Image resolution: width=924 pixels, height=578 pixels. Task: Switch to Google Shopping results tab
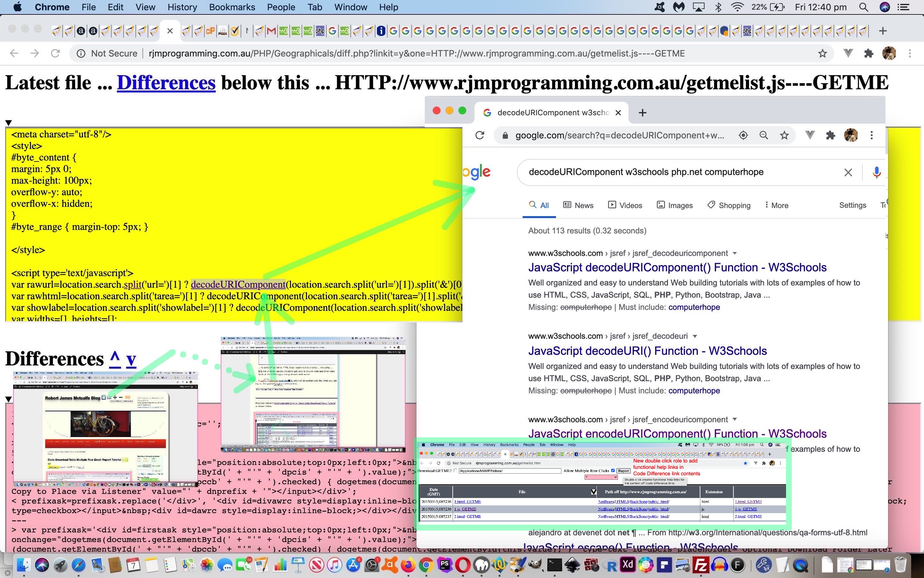[x=729, y=205]
